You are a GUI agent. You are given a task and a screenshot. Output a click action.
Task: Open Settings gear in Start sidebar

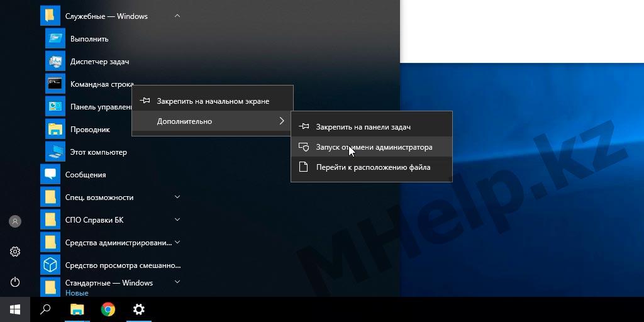[x=15, y=252]
